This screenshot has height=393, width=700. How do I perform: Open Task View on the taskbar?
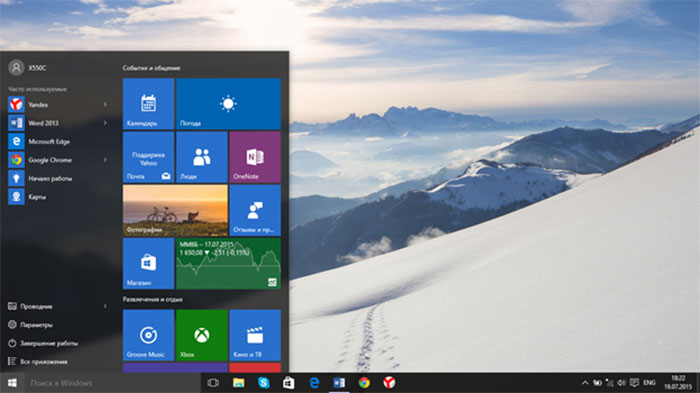[213, 383]
